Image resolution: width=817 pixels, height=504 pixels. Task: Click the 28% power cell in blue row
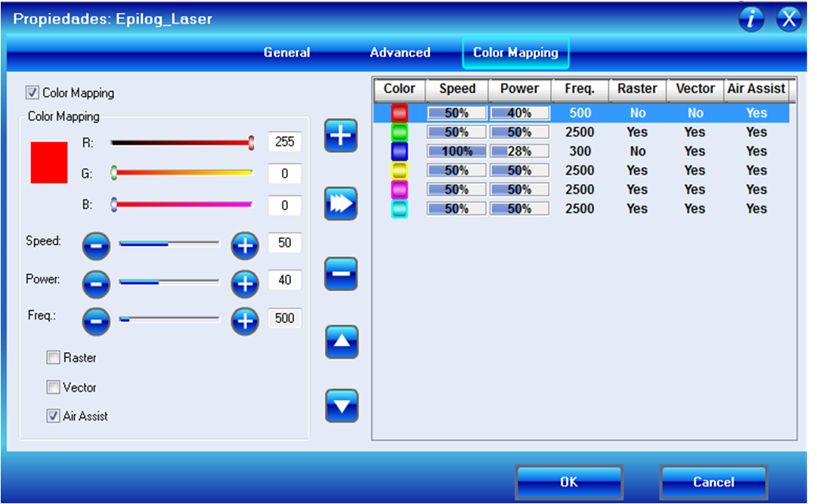[519, 152]
